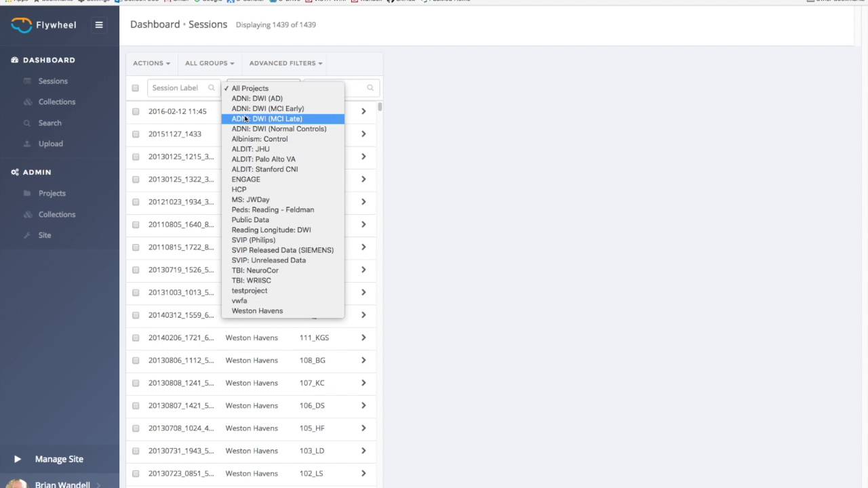Open the 111_KGS session arrow
Image resolution: width=868 pixels, height=488 pixels.
point(363,338)
